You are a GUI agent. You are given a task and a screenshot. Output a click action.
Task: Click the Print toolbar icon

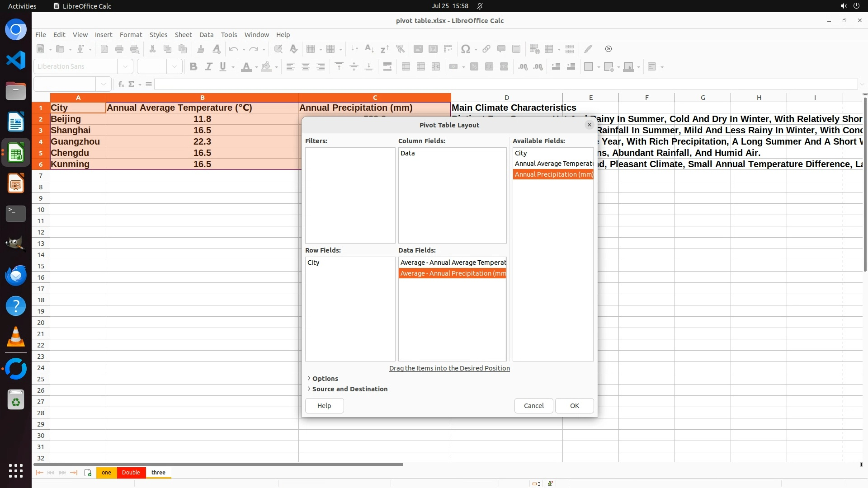point(119,49)
